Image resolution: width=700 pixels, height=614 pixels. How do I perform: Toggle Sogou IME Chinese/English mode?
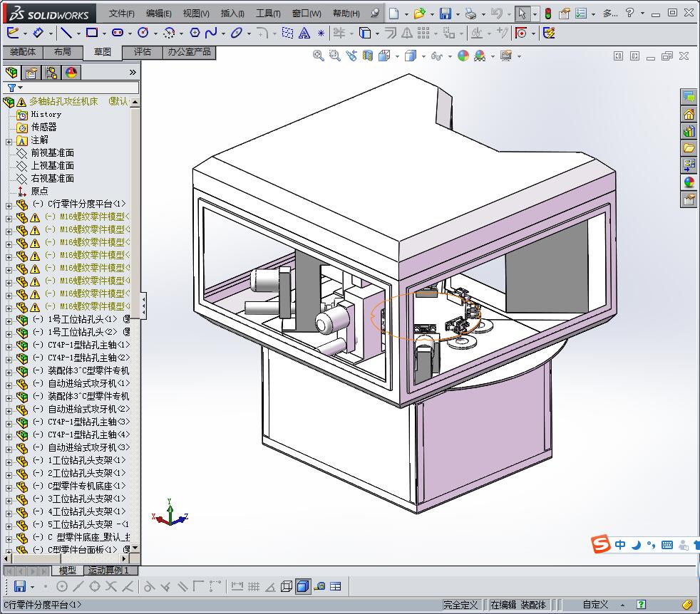(x=621, y=545)
